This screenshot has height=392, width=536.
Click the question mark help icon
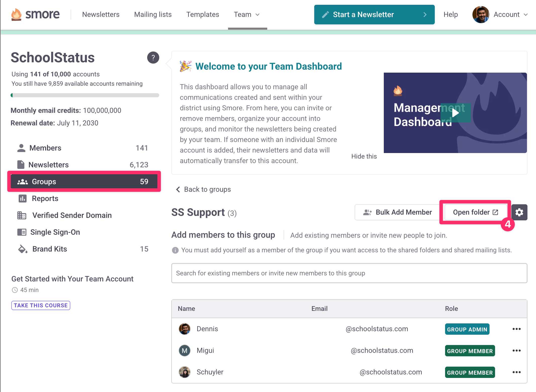[153, 58]
